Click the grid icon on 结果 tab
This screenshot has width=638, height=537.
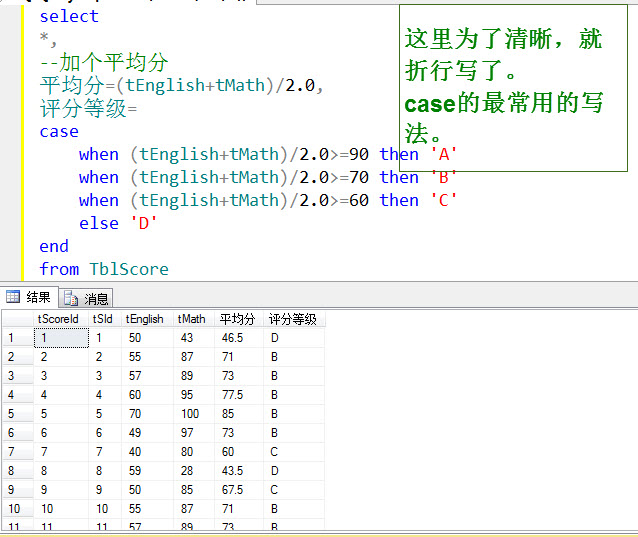[13, 297]
